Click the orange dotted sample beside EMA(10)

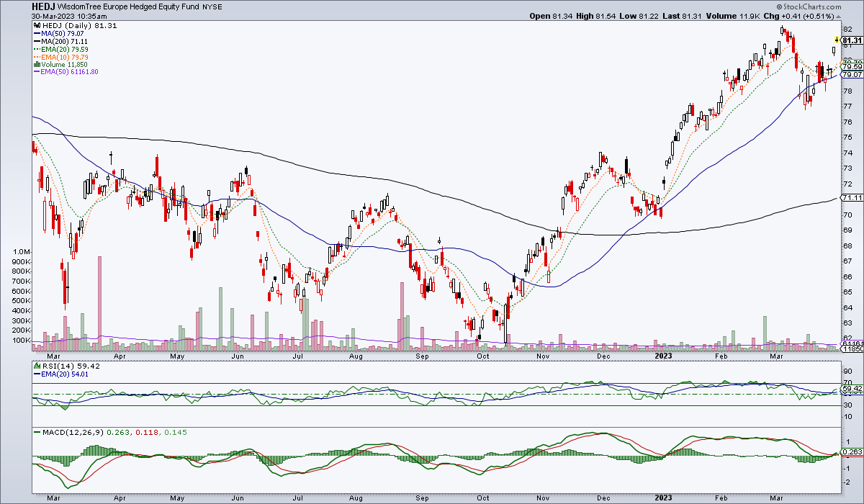point(36,57)
